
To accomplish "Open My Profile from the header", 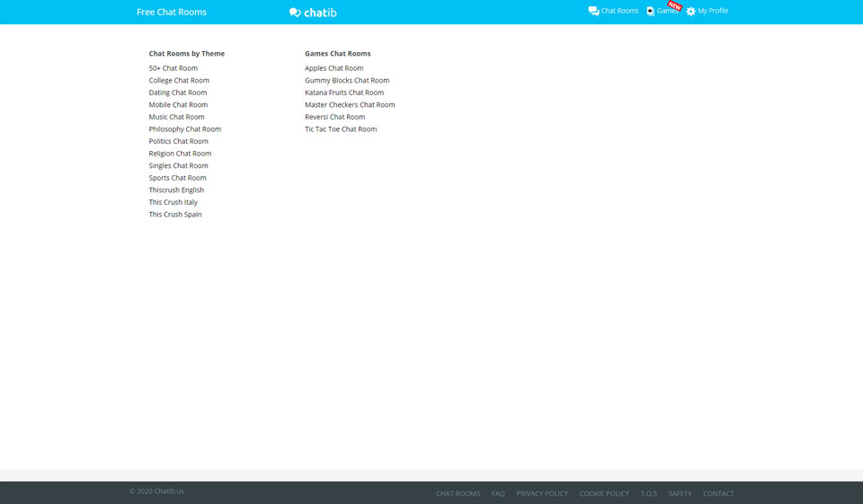I will click(713, 11).
